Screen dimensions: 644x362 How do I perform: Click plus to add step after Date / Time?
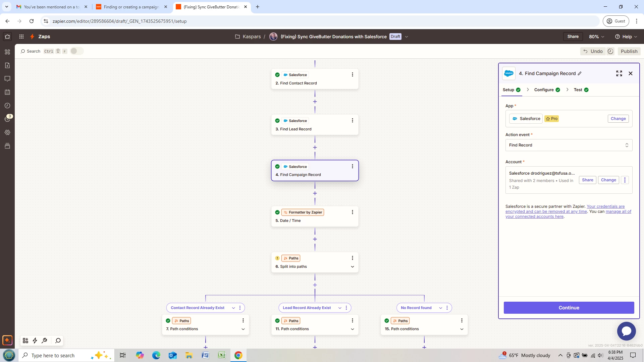pos(315,239)
